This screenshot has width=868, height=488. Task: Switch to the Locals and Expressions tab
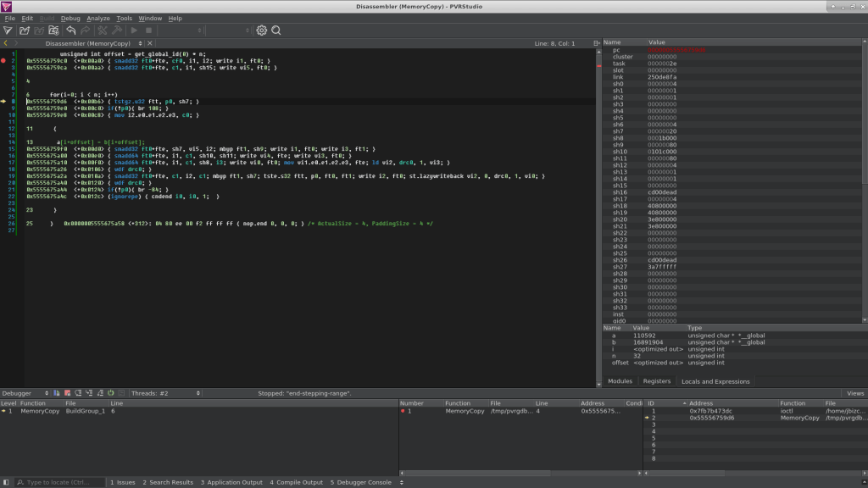(x=715, y=381)
